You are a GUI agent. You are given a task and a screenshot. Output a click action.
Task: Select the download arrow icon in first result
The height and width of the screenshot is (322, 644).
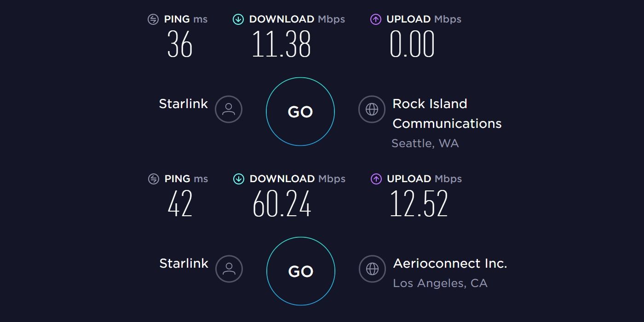click(238, 19)
